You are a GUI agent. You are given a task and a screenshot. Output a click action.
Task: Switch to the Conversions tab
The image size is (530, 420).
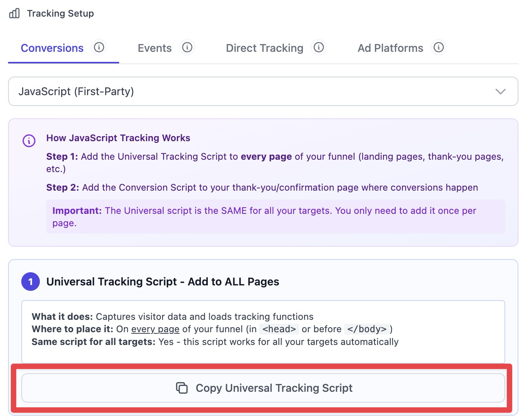tap(52, 48)
